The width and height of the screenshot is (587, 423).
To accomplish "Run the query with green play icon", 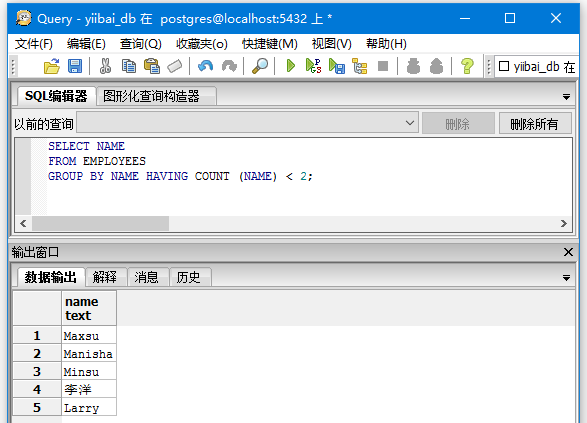I will coord(291,66).
